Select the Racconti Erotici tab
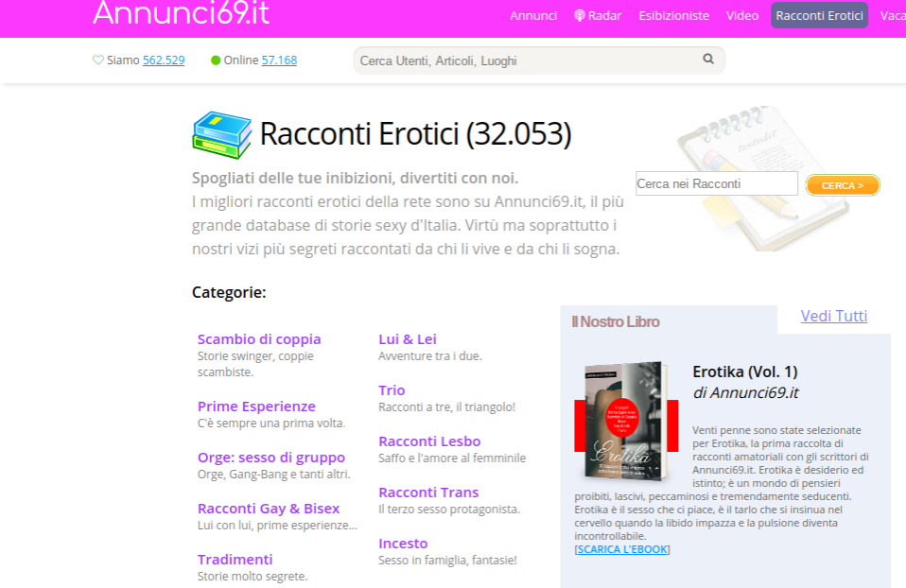Screen dimensions: 906x588 (x=819, y=15)
